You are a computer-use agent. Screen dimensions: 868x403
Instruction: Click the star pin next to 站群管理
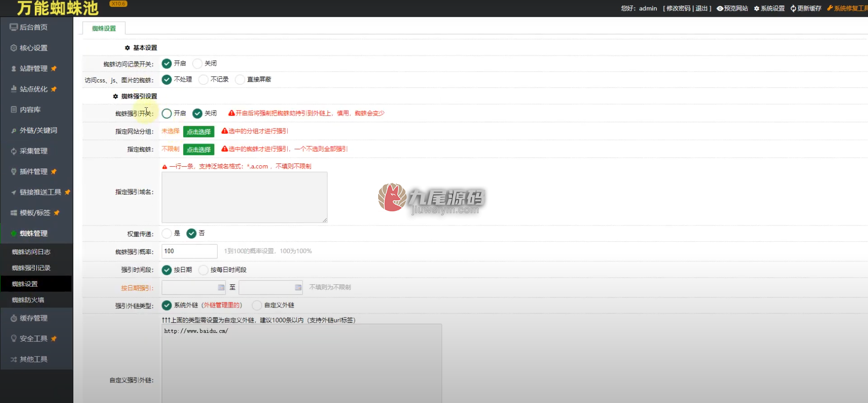click(x=54, y=68)
